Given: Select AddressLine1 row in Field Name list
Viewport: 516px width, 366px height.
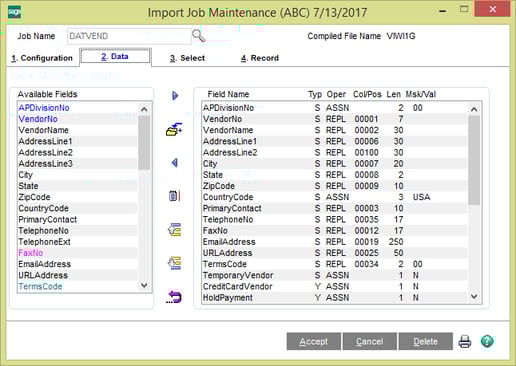Looking at the screenshot, I should (x=335, y=141).
